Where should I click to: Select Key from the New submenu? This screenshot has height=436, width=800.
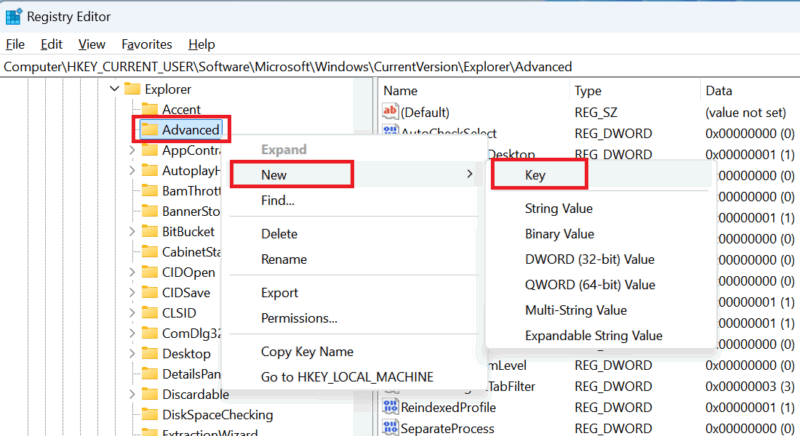[601, 175]
